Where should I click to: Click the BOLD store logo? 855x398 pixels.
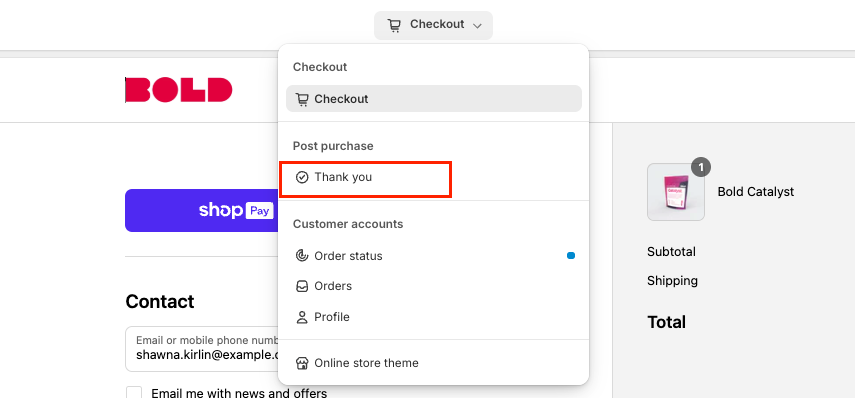pos(179,90)
